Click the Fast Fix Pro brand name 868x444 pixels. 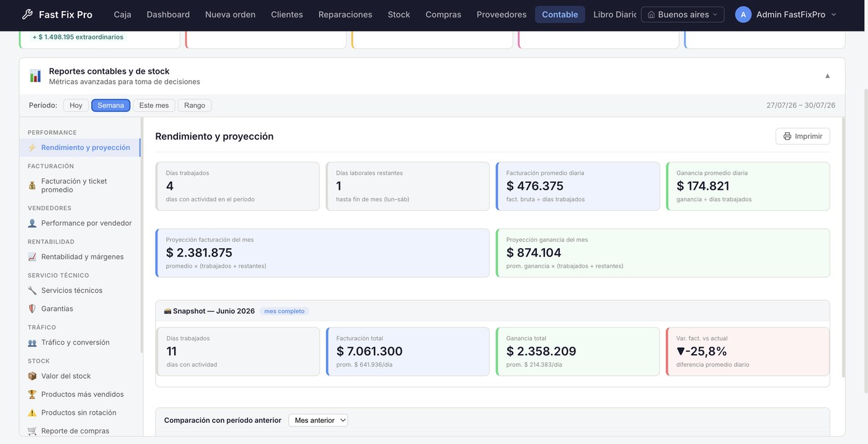pyautogui.click(x=66, y=14)
